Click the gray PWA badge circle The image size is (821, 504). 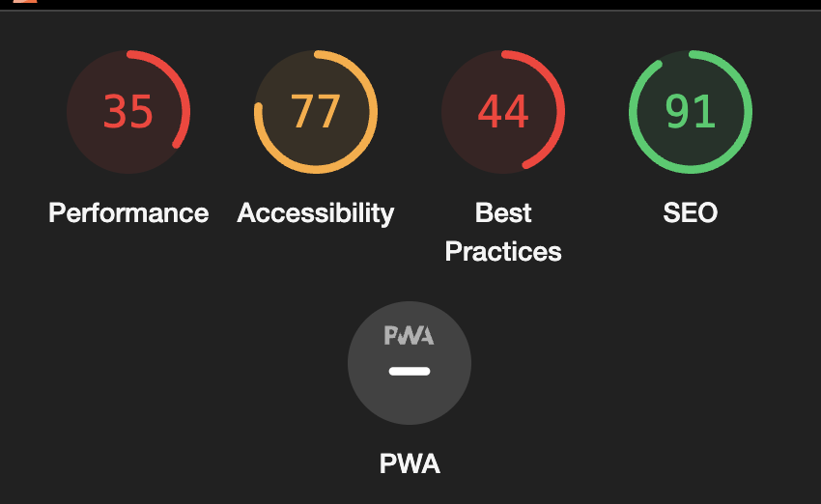[410, 363]
